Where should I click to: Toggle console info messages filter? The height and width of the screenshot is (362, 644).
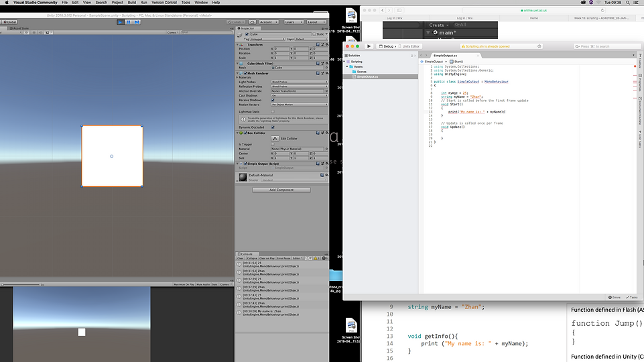pos(308,259)
